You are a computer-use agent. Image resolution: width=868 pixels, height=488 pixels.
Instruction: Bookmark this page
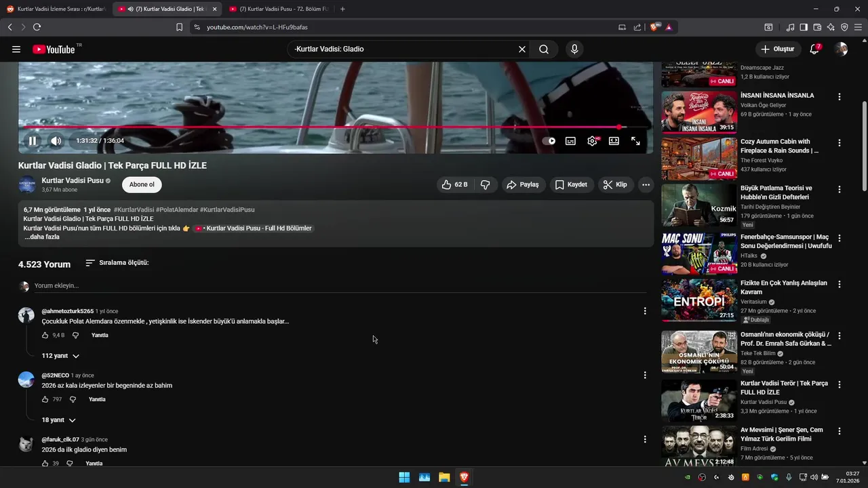click(179, 27)
